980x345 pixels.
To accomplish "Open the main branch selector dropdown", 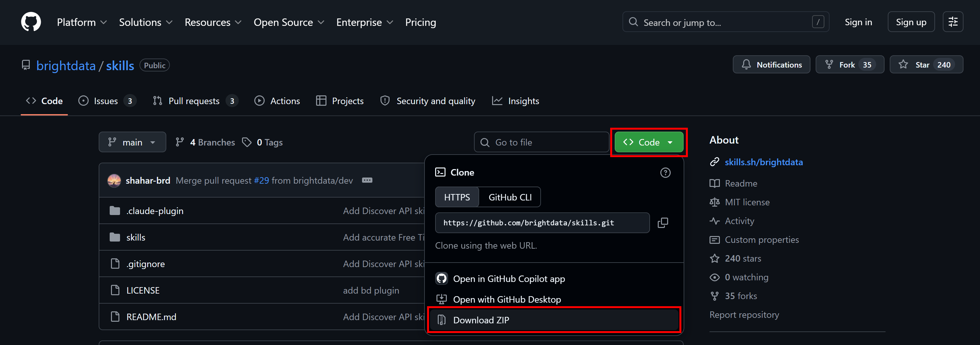I will (x=132, y=142).
